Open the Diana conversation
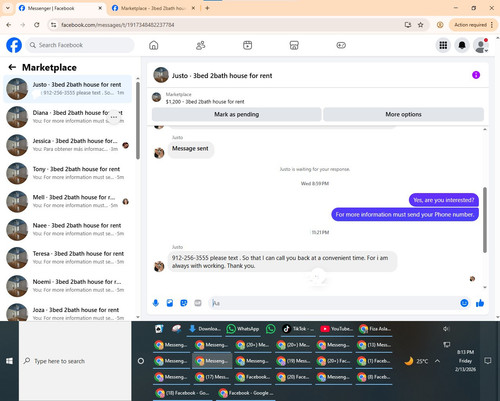The height and width of the screenshot is (401, 500). click(x=67, y=117)
